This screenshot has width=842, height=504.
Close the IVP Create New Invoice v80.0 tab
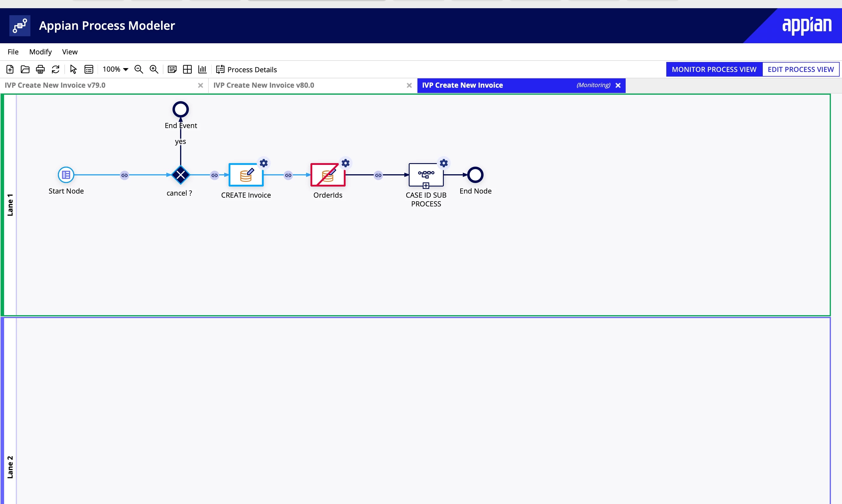point(409,85)
